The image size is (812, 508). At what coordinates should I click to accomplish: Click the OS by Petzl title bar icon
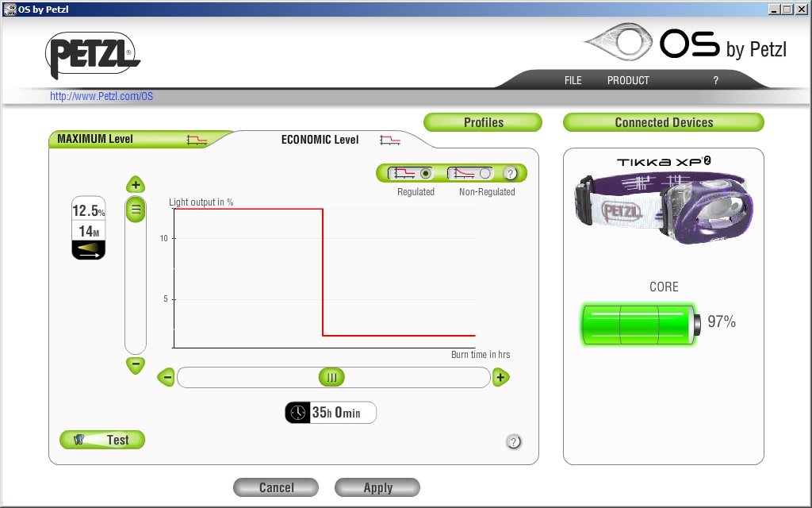[10, 9]
